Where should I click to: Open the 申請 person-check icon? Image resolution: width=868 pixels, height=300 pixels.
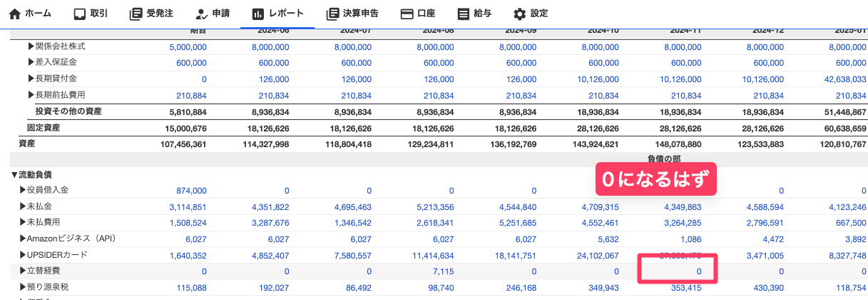(201, 14)
